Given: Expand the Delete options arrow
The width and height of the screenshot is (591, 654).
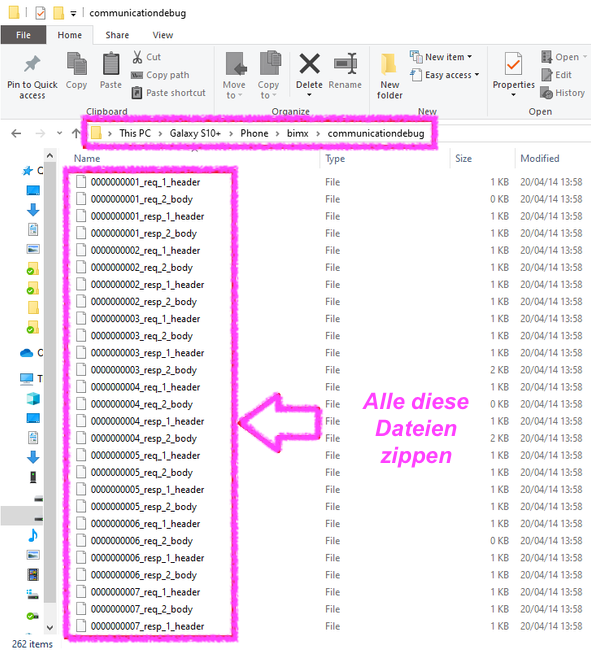Looking at the screenshot, I should pyautogui.click(x=309, y=95).
